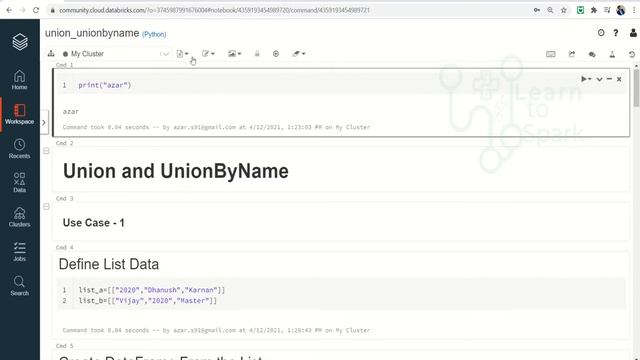Click the saved password key icon

tap(537, 10)
